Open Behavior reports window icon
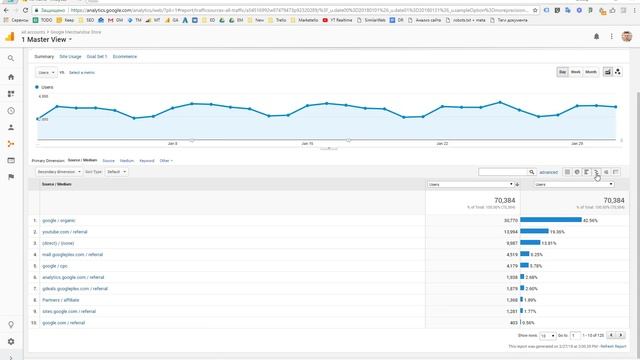Screen dimensions: 640x360 coord(11,160)
